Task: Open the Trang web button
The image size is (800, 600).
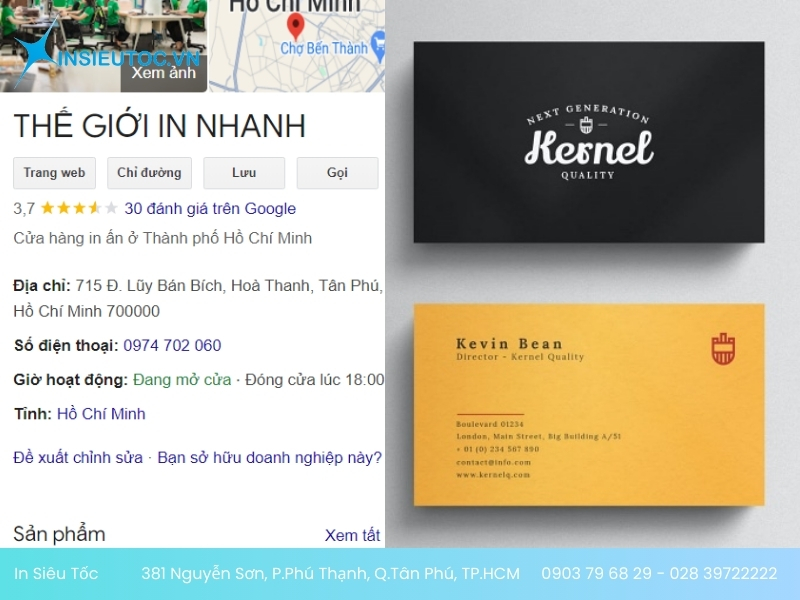Action: coord(54,173)
